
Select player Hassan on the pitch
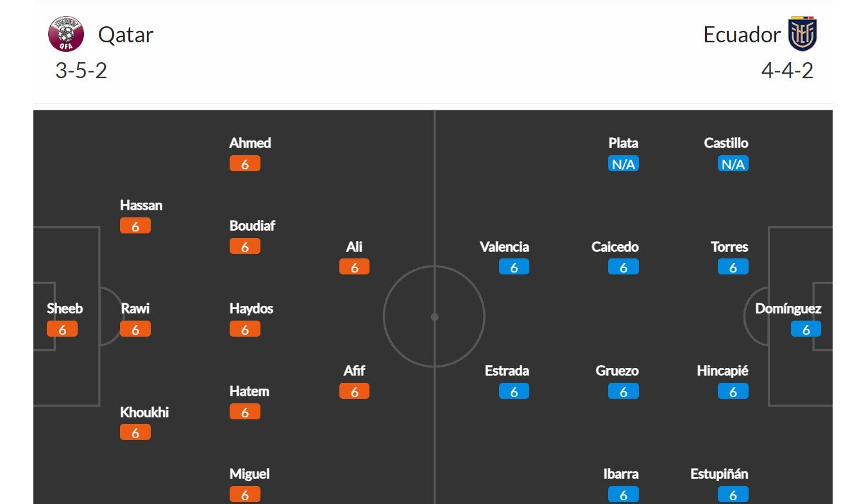click(141, 206)
